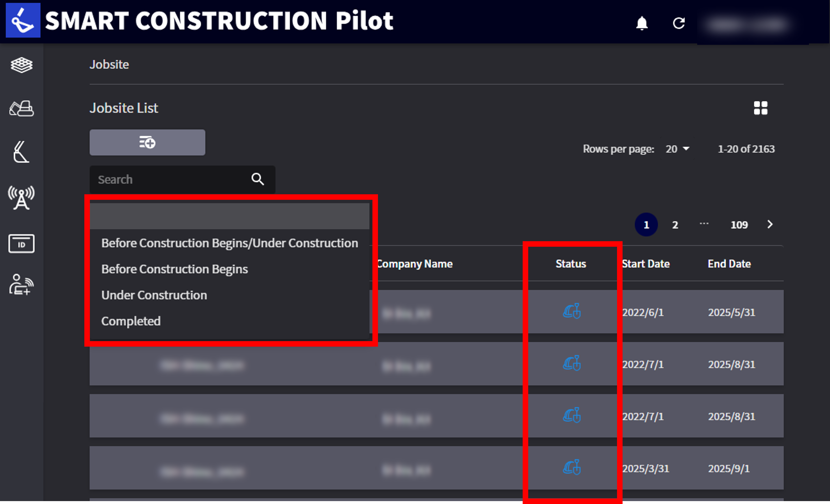Switch to grid view icon
830x504 pixels.
pos(760,108)
